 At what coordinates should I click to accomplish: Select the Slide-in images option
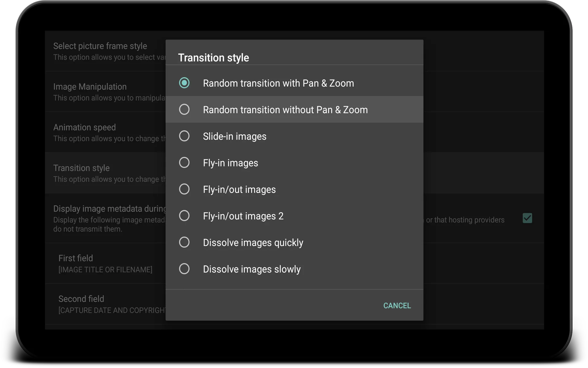(294, 136)
